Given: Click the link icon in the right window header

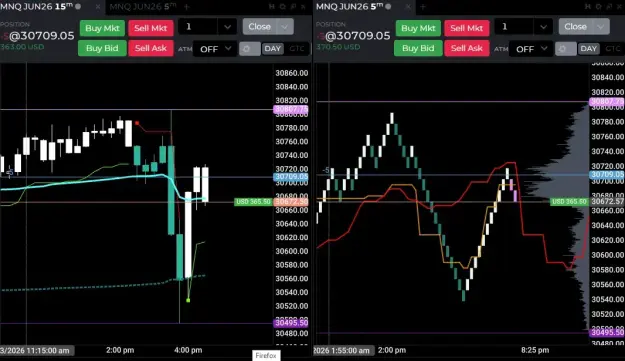Looking at the screenshot, I should (x=588, y=6).
